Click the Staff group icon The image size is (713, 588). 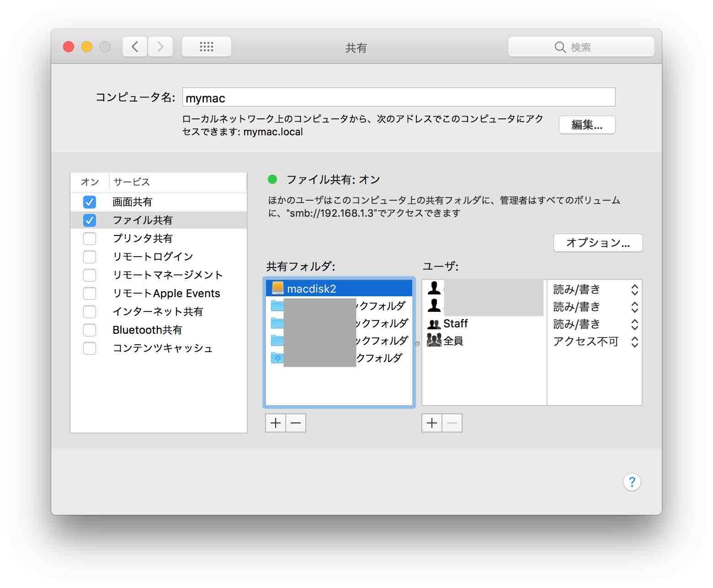click(x=434, y=324)
